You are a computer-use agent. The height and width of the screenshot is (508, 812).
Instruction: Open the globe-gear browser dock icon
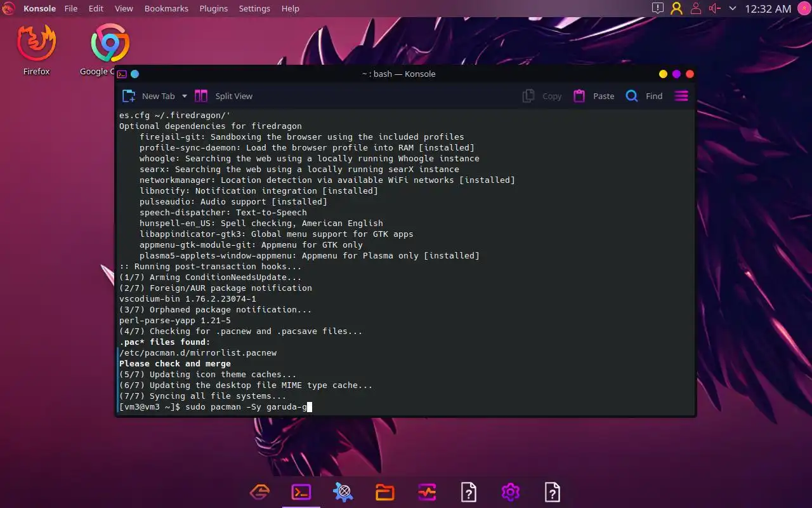coord(343,491)
